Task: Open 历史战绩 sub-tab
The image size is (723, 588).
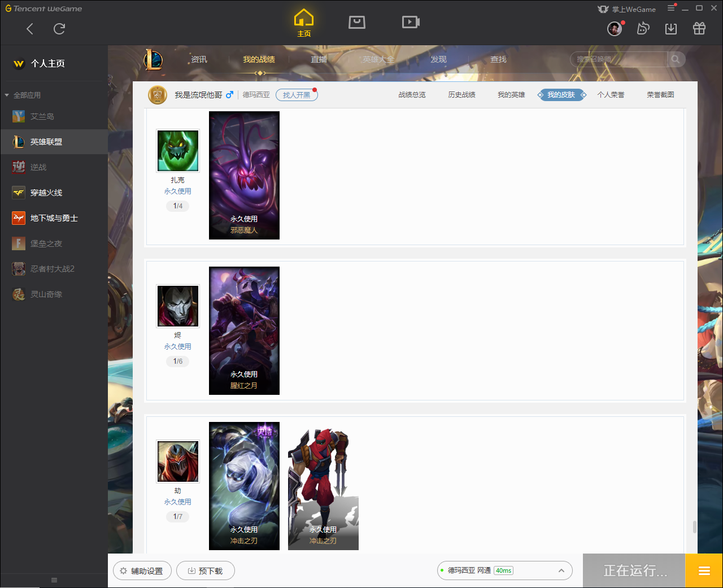Action: [x=462, y=95]
